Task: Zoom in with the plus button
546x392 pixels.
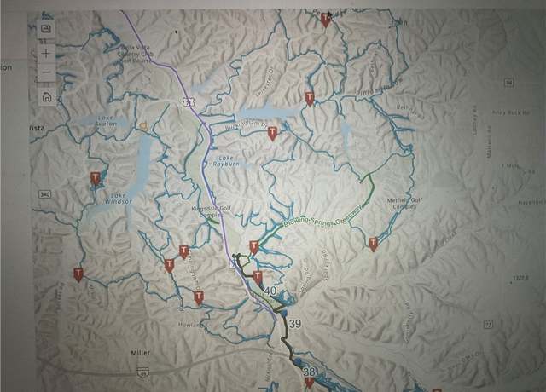Action: tap(46, 54)
